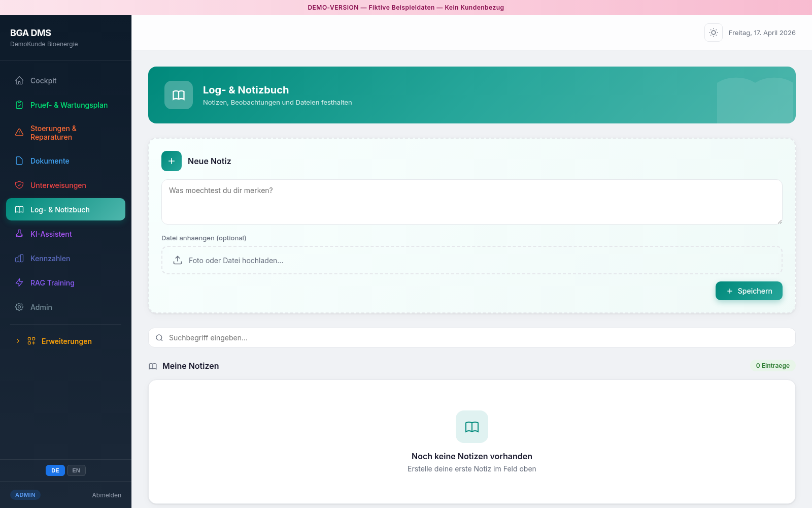Click the Abmelden link
The image size is (812, 508).
(107, 495)
